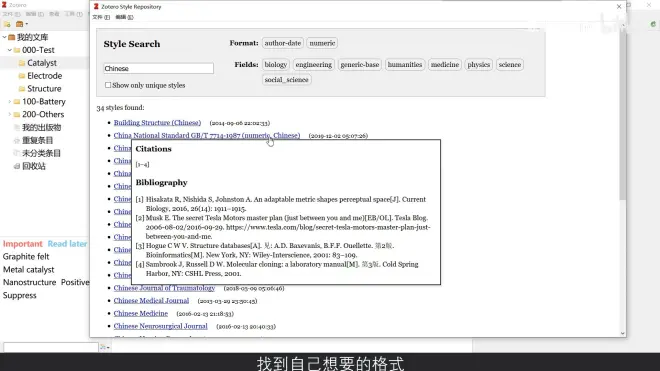Click the 000-Test folder icon
This screenshot has width=660, height=371.
click(x=17, y=50)
